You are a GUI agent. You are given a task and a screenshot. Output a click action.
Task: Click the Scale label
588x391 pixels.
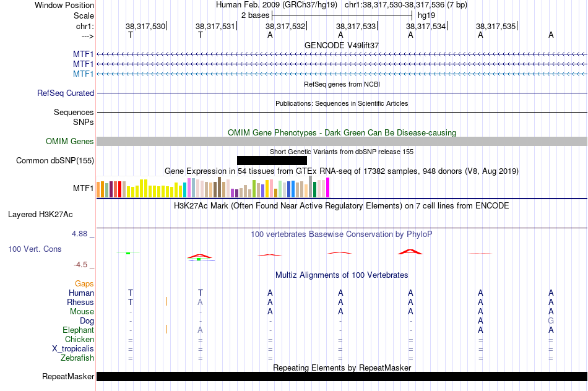84,15
